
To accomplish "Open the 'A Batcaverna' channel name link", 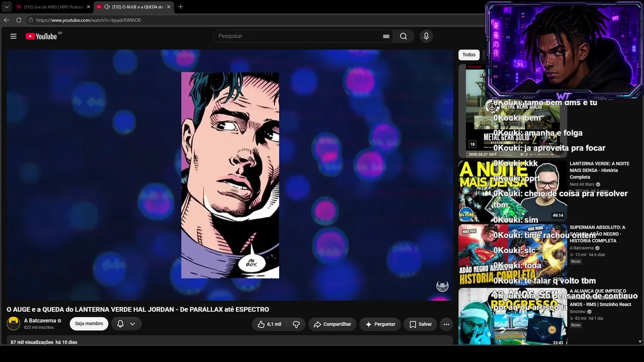I will (40, 321).
